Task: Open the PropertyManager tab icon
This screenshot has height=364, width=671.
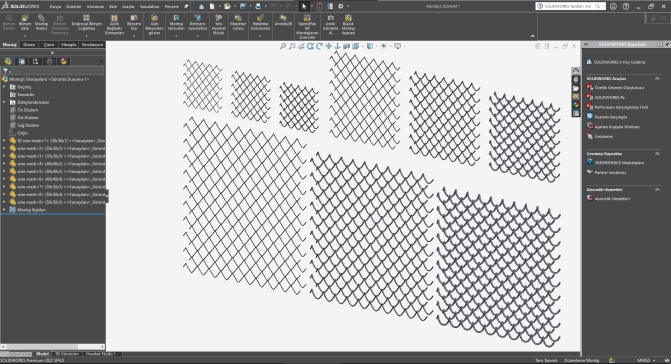Action: click(22, 61)
